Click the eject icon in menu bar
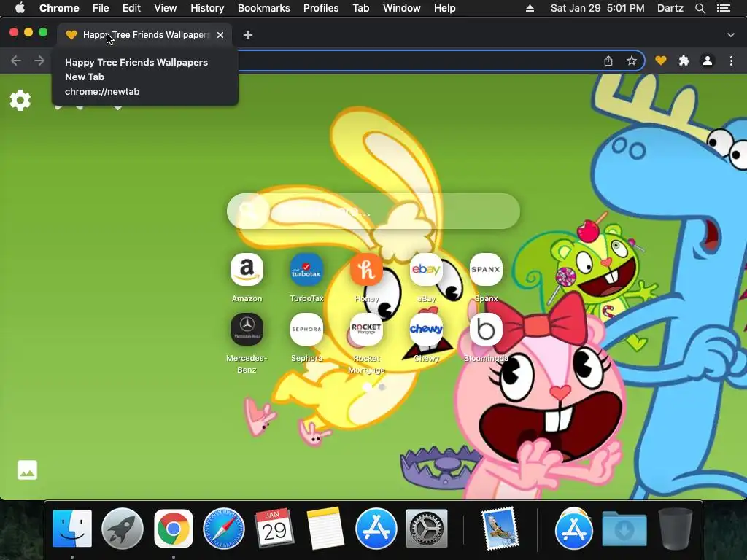This screenshot has width=747, height=560. tap(530, 8)
